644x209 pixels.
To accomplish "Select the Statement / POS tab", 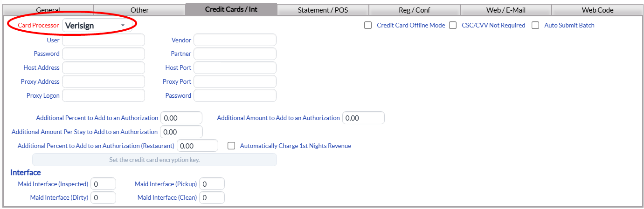I will 323,10.
